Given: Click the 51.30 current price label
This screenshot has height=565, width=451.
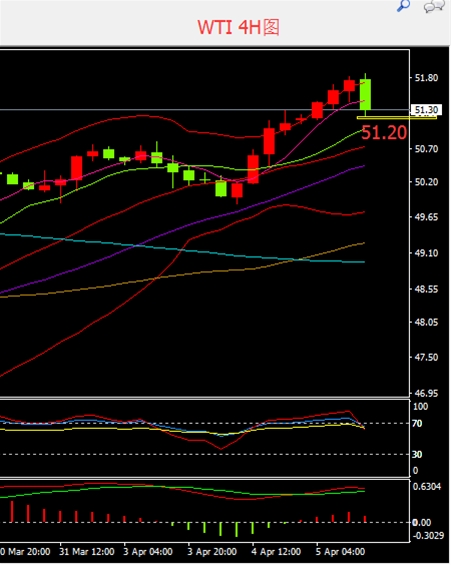Looking at the screenshot, I should tap(426, 110).
